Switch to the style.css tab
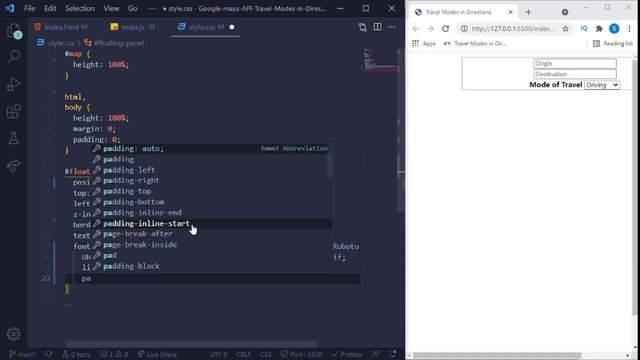Screen dimensions: 640x360 pos(206,27)
